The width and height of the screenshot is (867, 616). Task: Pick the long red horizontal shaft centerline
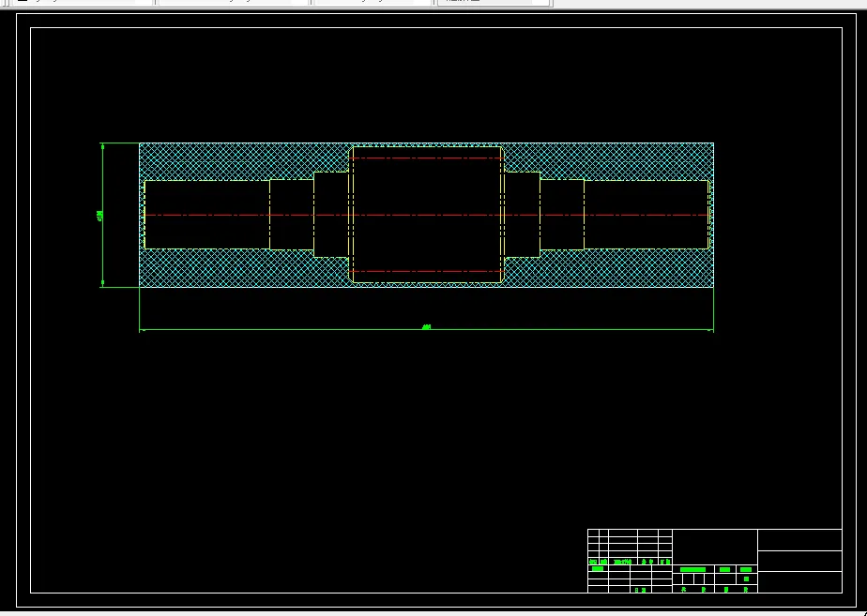pos(426,215)
